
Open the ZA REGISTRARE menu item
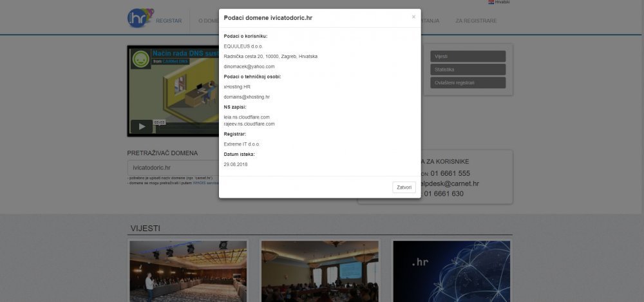click(x=476, y=21)
